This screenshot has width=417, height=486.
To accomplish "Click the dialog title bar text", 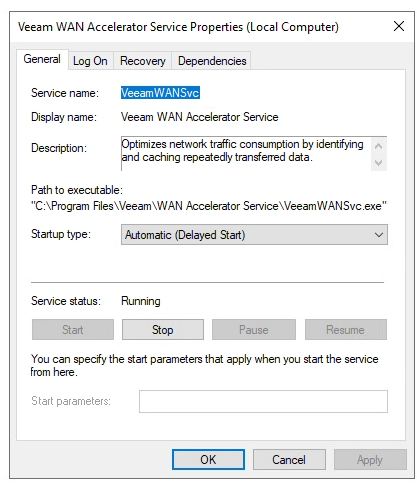I will (178, 27).
